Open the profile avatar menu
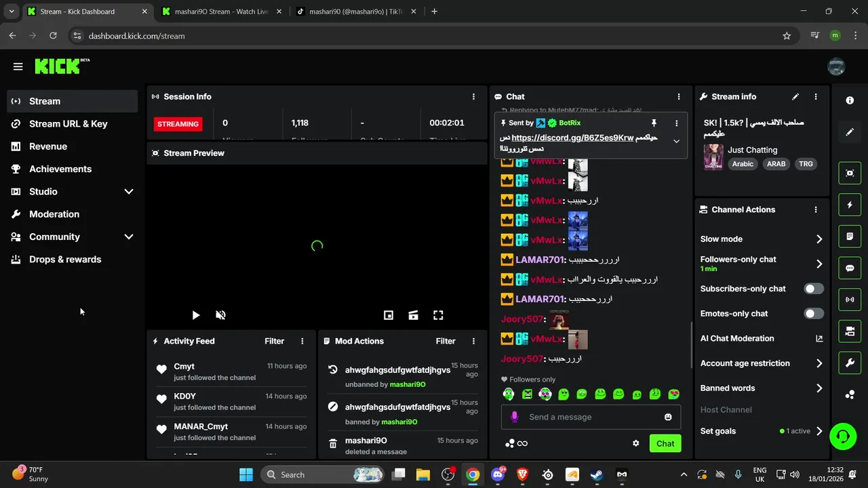Viewport: 868px width, 488px height. (x=837, y=66)
